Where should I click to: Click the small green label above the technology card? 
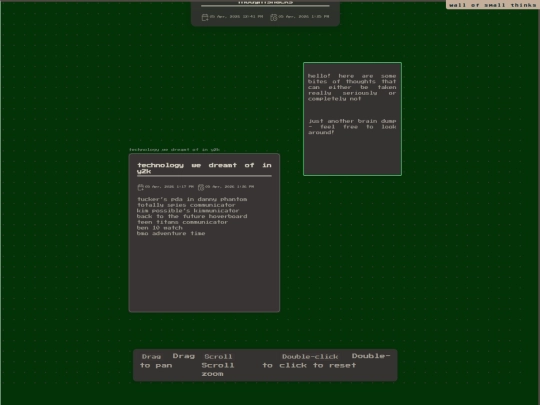(x=174, y=149)
